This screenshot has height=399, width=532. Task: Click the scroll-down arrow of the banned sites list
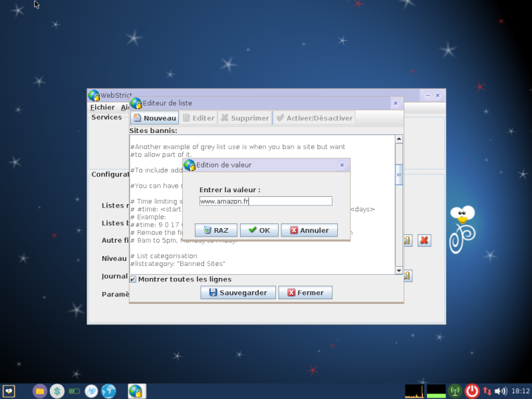[x=399, y=271]
